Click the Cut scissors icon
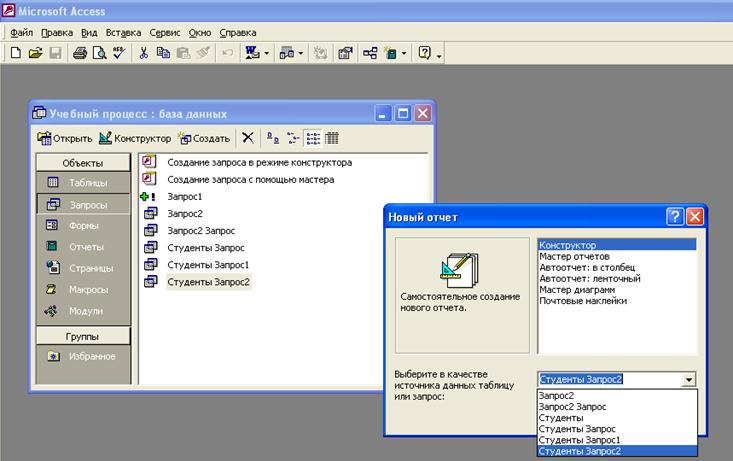 pyautogui.click(x=144, y=53)
